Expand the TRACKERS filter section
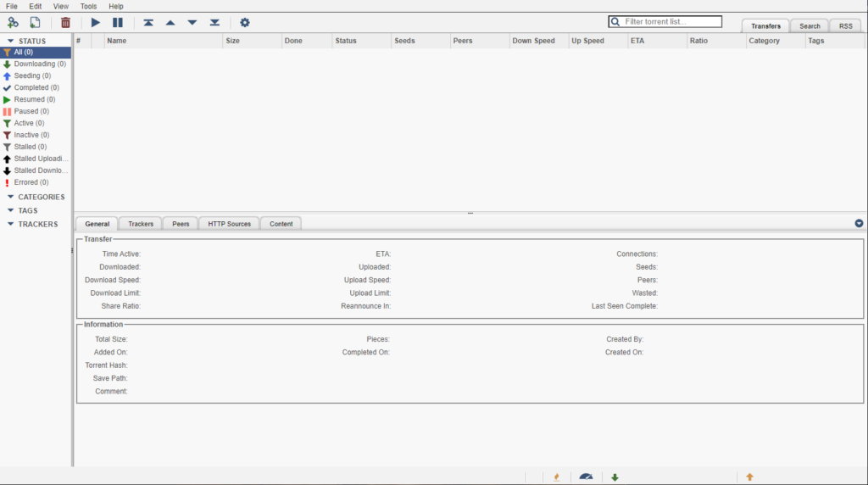The height and width of the screenshot is (485, 868). [11, 224]
